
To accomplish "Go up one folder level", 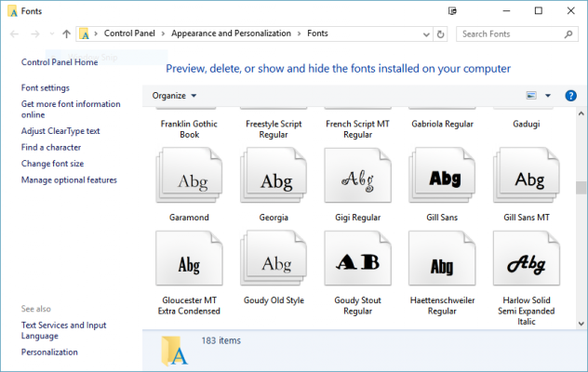I will (66, 34).
